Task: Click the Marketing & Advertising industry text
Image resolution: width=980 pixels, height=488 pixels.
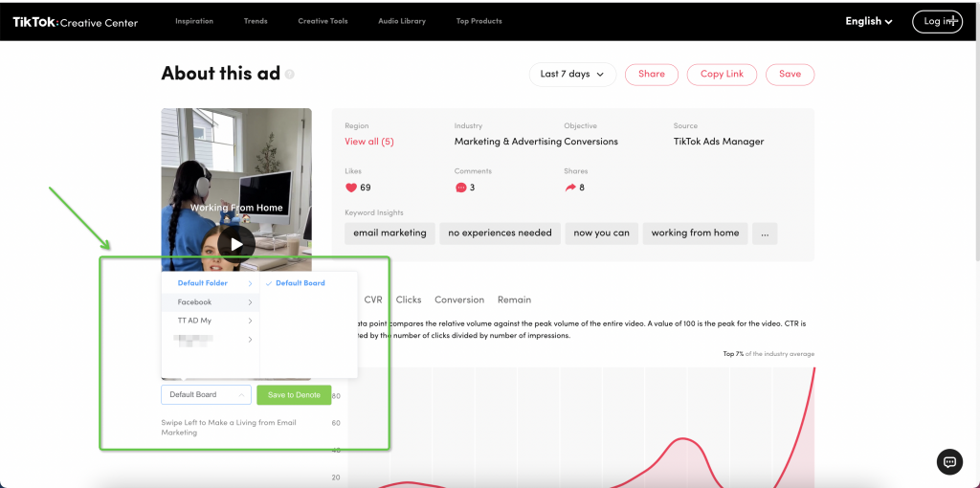Action: (x=508, y=142)
